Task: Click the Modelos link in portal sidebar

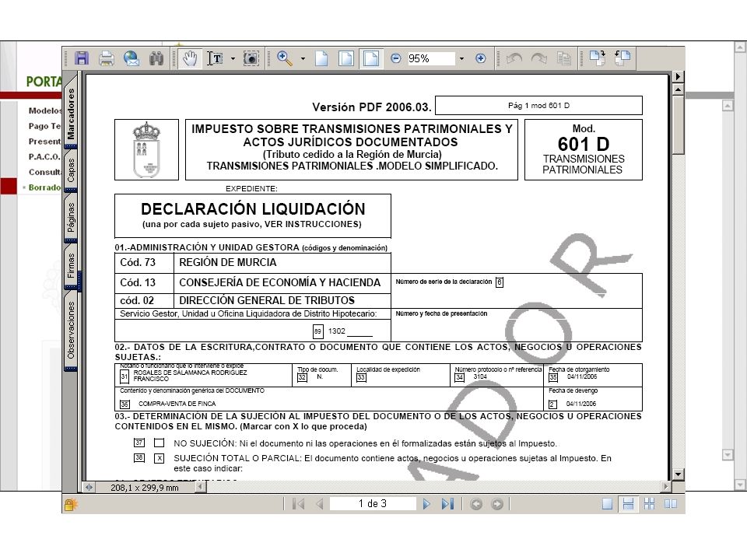Action: click(45, 110)
